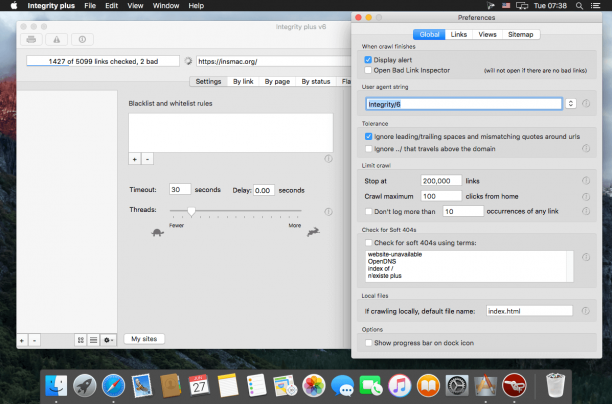Click info icon next to Threads slider
Image resolution: width=612 pixels, height=404 pixels.
click(328, 212)
